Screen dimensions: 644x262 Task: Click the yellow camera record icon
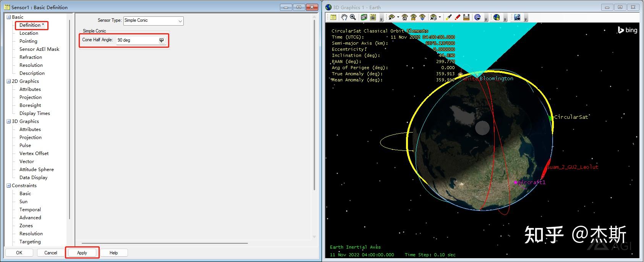[373, 17]
